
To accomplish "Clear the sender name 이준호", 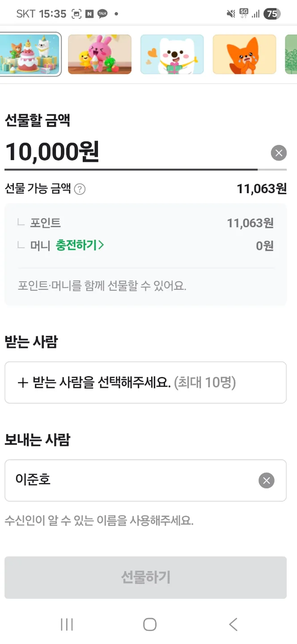I will (x=266, y=480).
